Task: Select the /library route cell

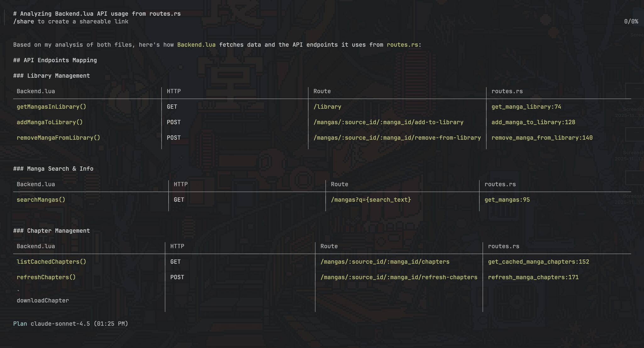Action: [x=327, y=107]
